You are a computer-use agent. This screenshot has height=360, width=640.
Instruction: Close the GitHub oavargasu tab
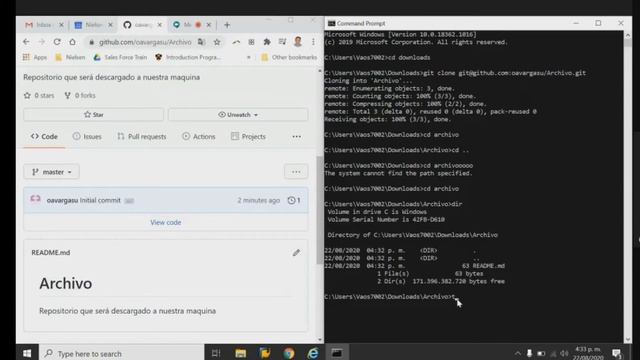tap(160, 25)
